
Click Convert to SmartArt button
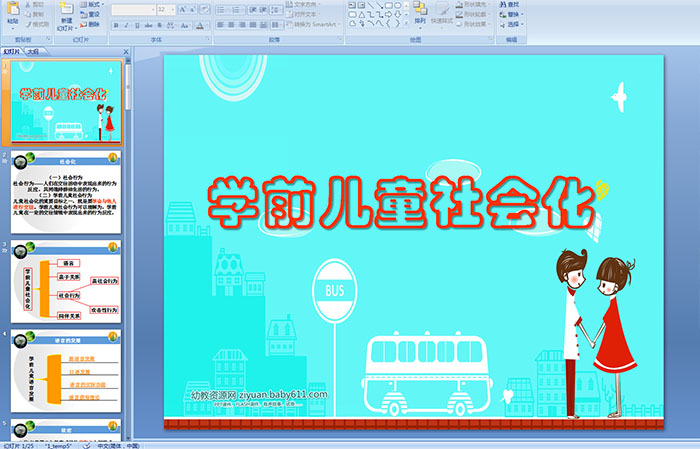coord(313,24)
